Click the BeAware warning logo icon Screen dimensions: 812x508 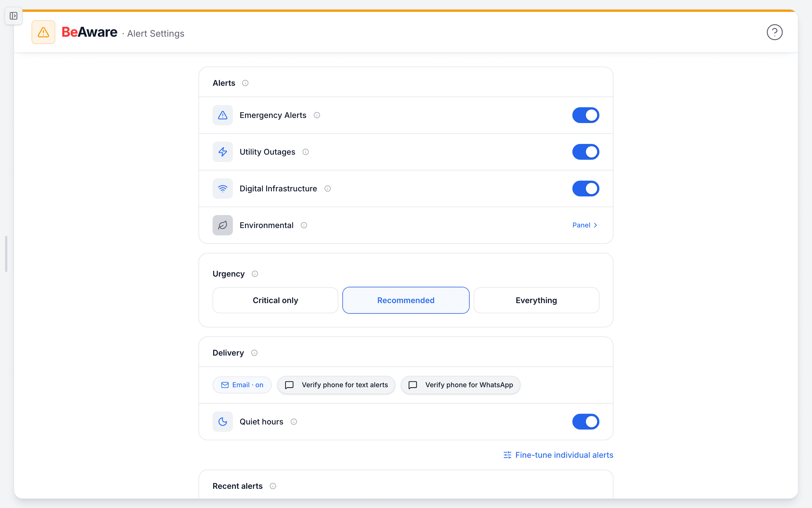tap(43, 32)
